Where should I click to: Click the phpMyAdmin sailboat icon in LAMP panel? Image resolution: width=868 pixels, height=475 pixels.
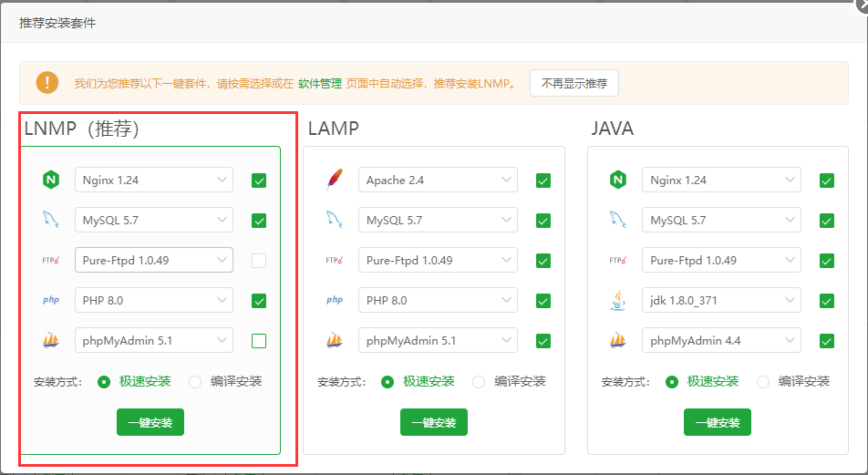335,340
